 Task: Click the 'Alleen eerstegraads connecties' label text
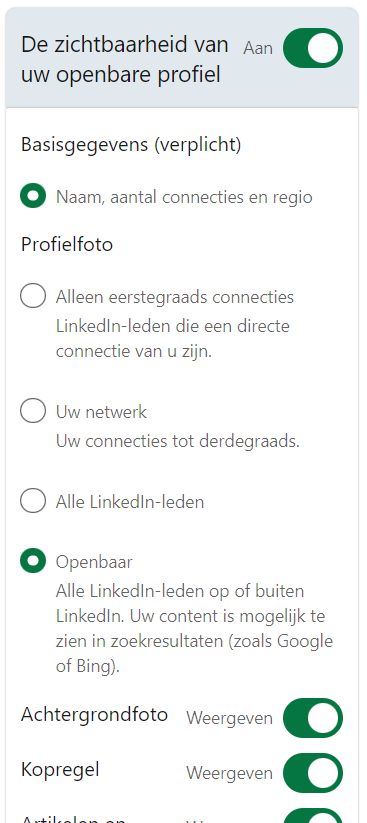tap(175, 297)
